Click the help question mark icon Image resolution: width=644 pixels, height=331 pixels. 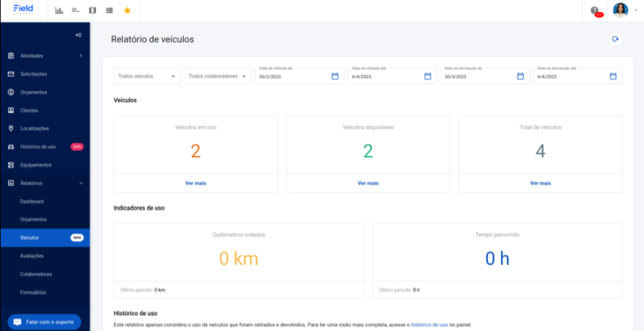[x=594, y=10]
